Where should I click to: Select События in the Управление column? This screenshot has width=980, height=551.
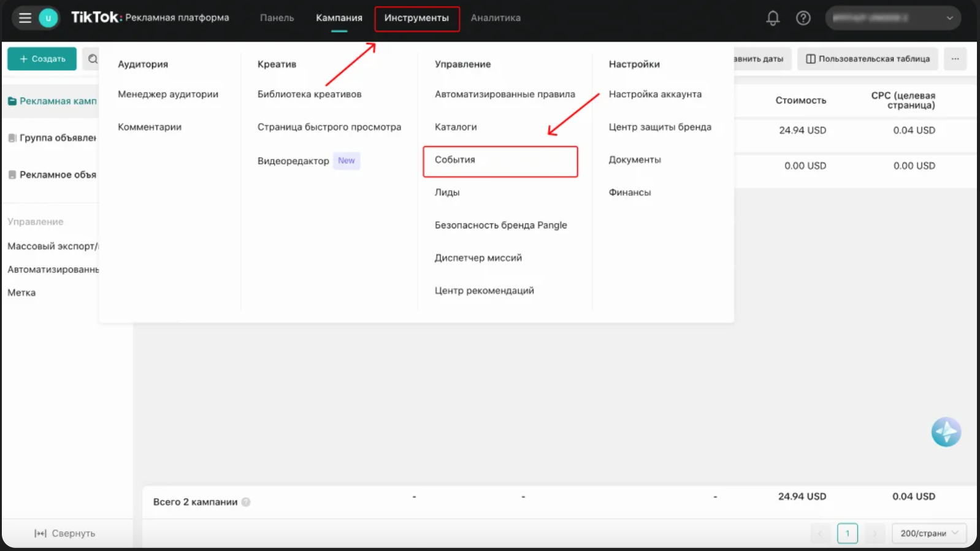[455, 160]
